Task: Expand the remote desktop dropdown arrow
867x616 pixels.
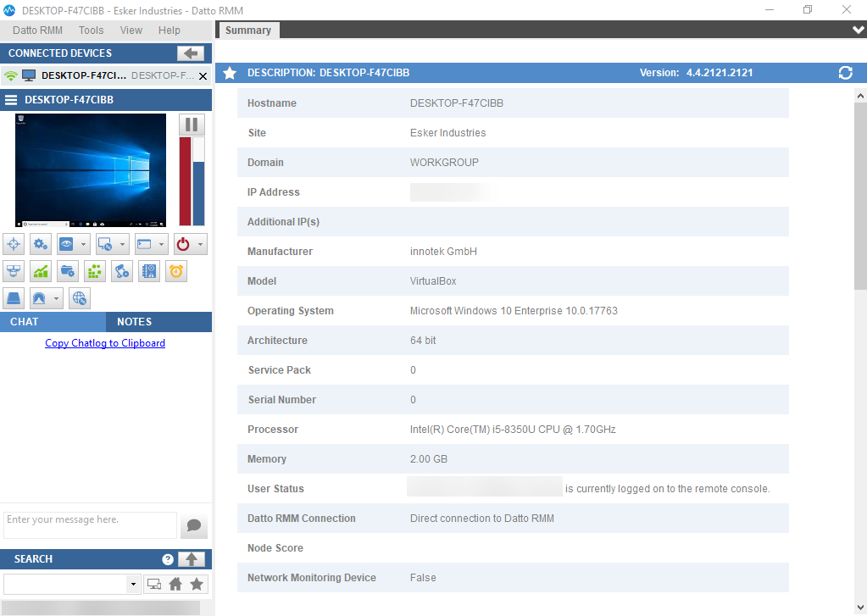Action: click(122, 244)
